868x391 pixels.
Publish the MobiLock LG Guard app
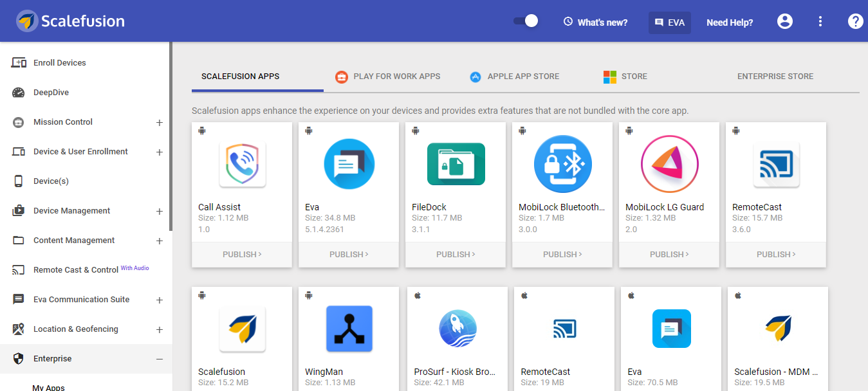[x=669, y=255]
